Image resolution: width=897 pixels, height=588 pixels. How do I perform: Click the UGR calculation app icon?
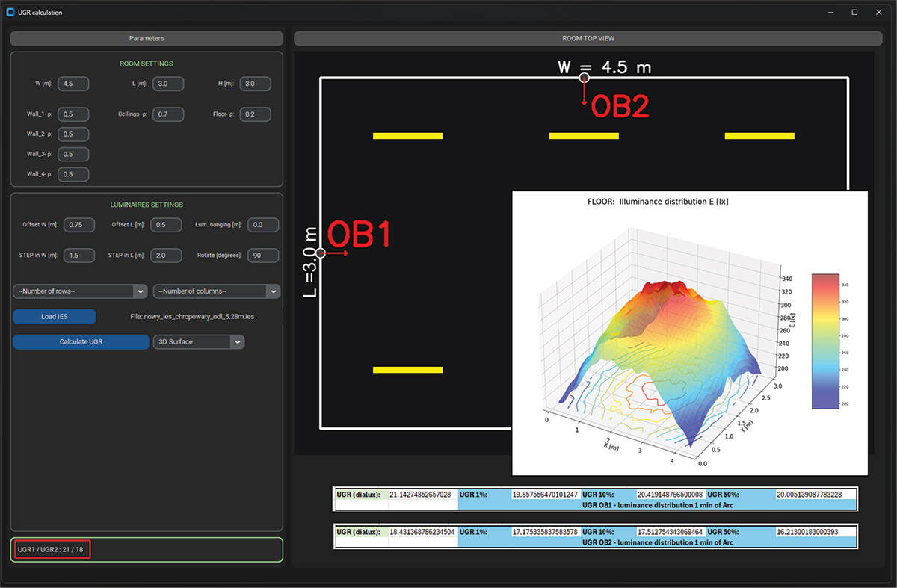click(10, 13)
